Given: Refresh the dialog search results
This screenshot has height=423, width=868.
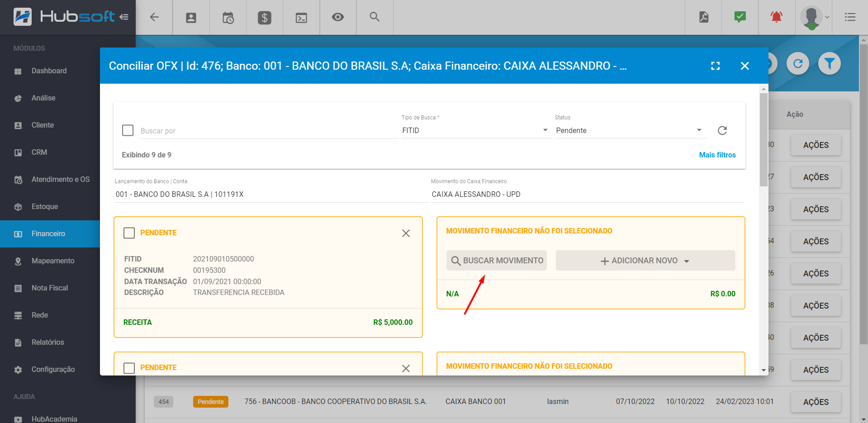Looking at the screenshot, I should tap(722, 130).
